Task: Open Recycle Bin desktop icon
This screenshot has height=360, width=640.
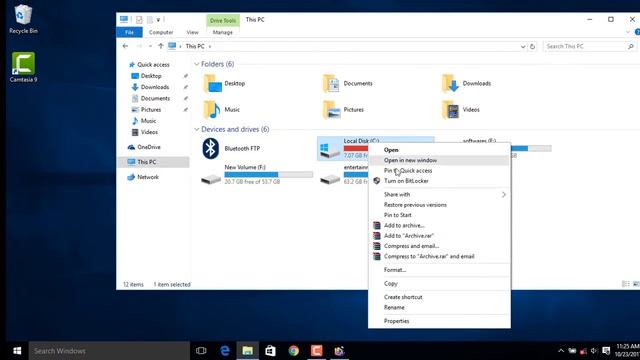Action: pos(23,18)
